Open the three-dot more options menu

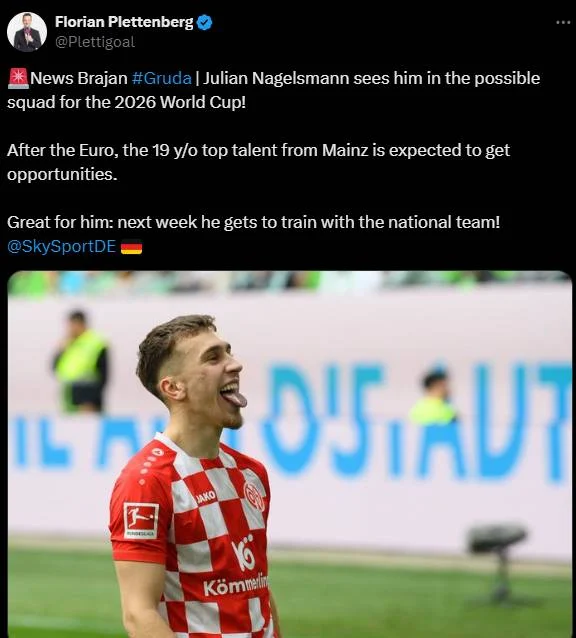point(563,22)
